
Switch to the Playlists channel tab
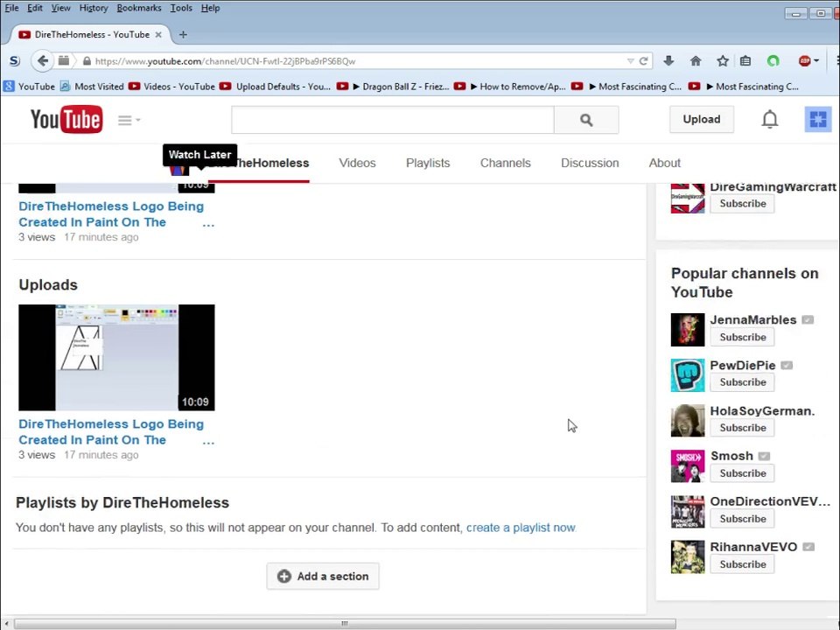428,163
